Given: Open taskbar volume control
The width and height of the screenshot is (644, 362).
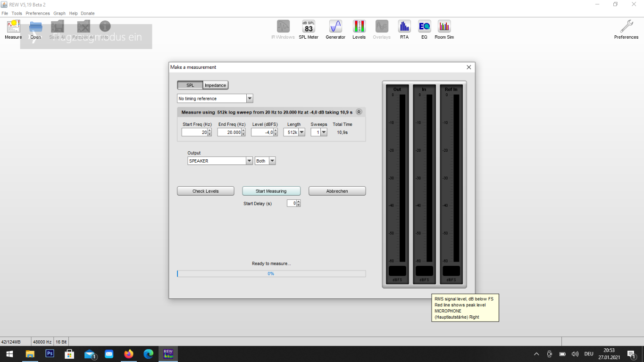Looking at the screenshot, I should (x=575, y=354).
